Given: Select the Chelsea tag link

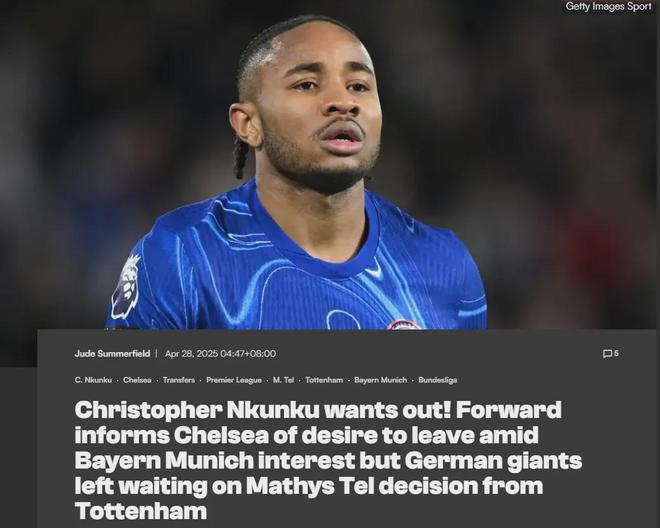Looking at the screenshot, I should (137, 380).
